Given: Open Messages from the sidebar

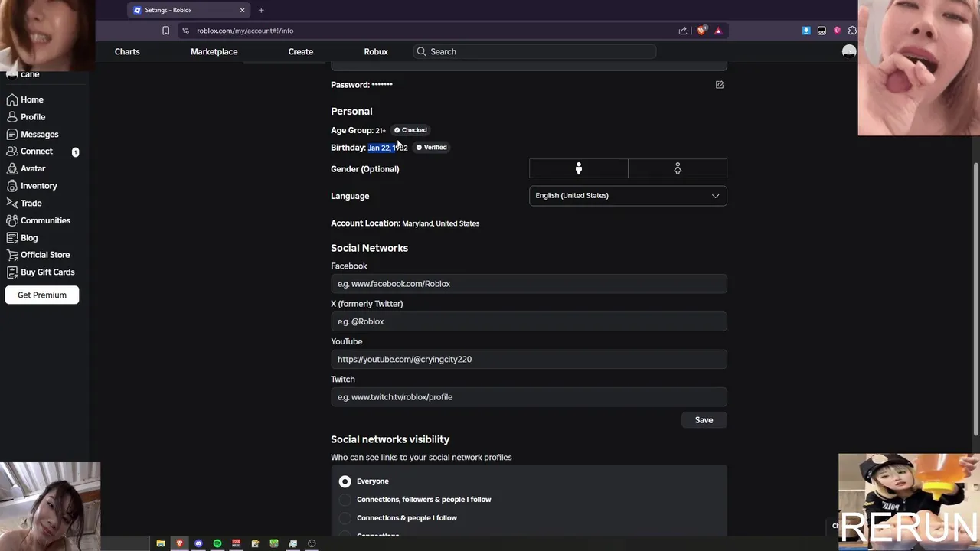Looking at the screenshot, I should click(31, 134).
